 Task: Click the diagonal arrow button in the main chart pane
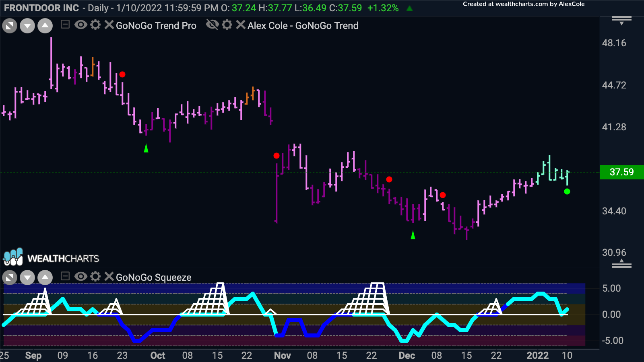click(x=10, y=26)
